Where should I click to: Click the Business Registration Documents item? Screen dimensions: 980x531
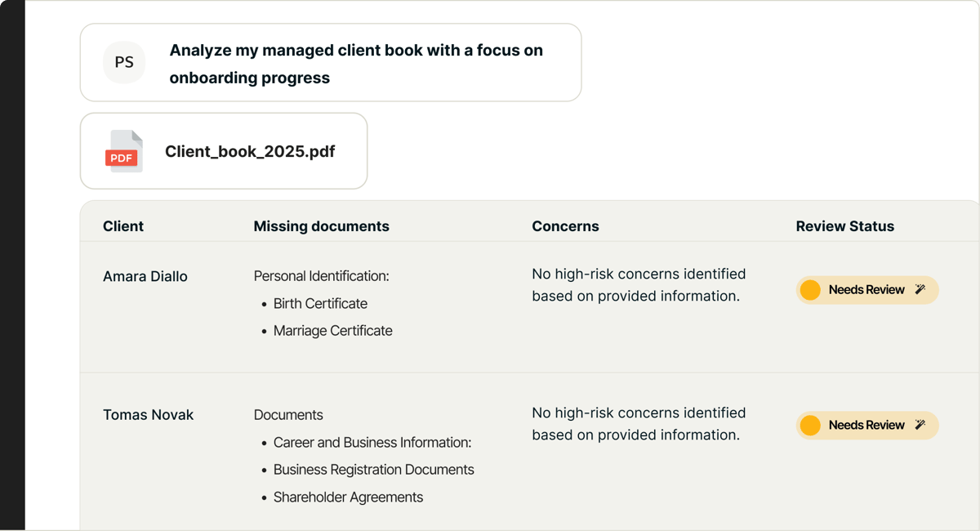tap(373, 470)
